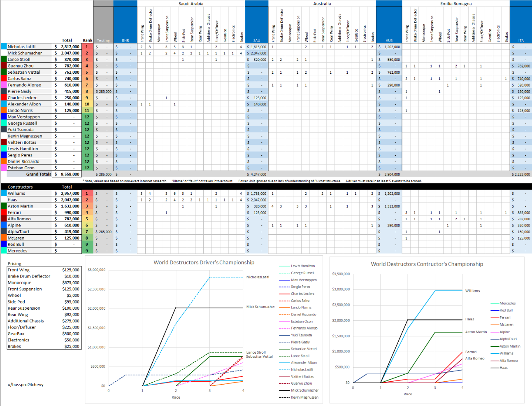Select the Williams color swatch in Constructors table
Screen dimensions: 532x406
4,193
